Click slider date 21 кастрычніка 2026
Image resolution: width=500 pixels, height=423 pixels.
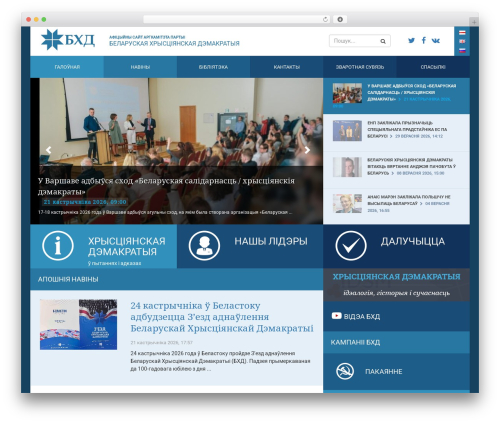[x=85, y=202]
